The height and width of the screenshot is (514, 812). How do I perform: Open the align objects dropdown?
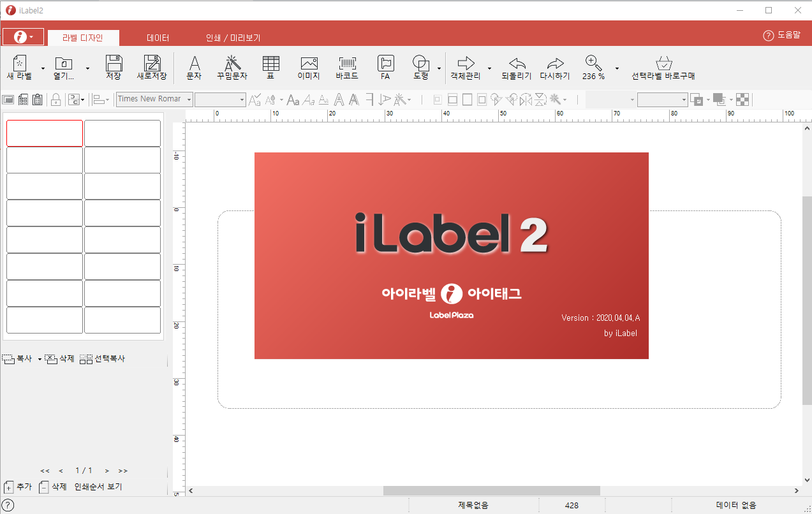click(102, 99)
